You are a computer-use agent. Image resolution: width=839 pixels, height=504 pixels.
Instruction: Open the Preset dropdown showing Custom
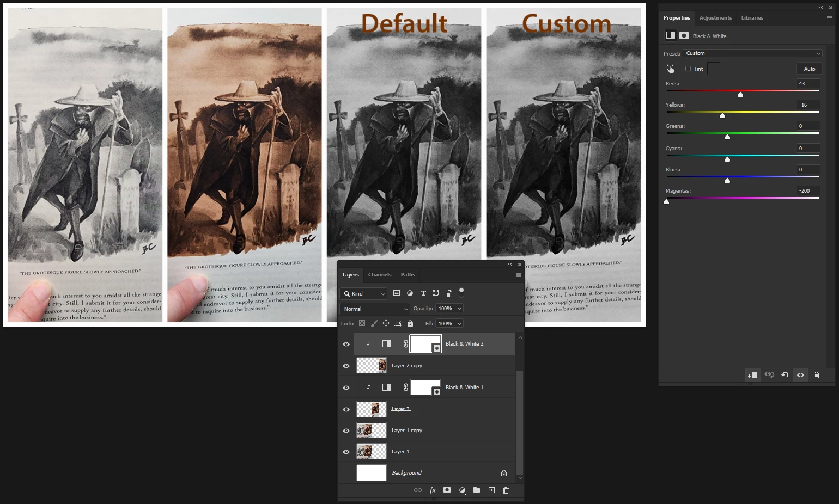[752, 53]
